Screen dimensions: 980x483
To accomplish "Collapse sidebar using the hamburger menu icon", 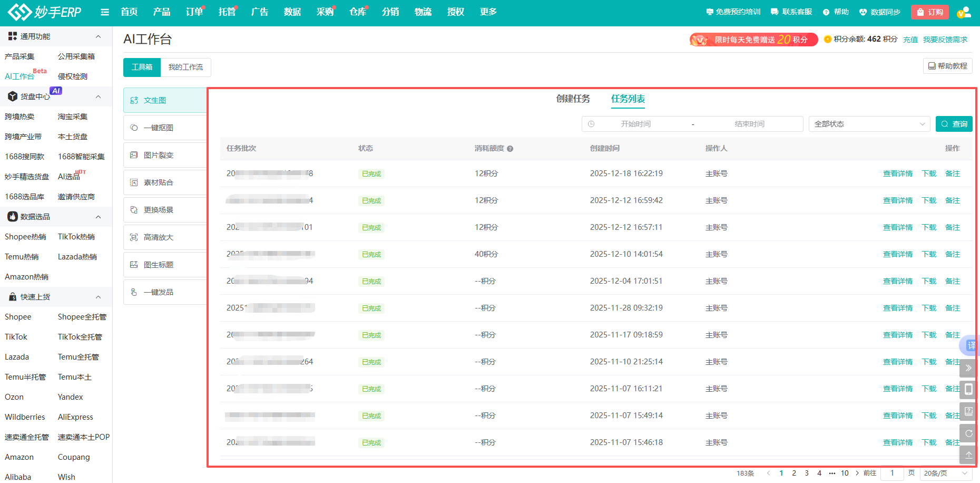I will tap(105, 12).
